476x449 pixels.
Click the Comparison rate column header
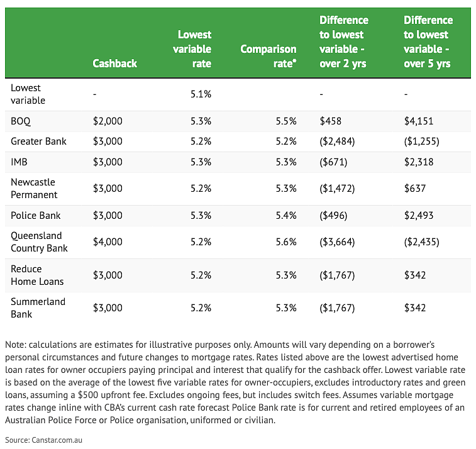click(x=268, y=56)
